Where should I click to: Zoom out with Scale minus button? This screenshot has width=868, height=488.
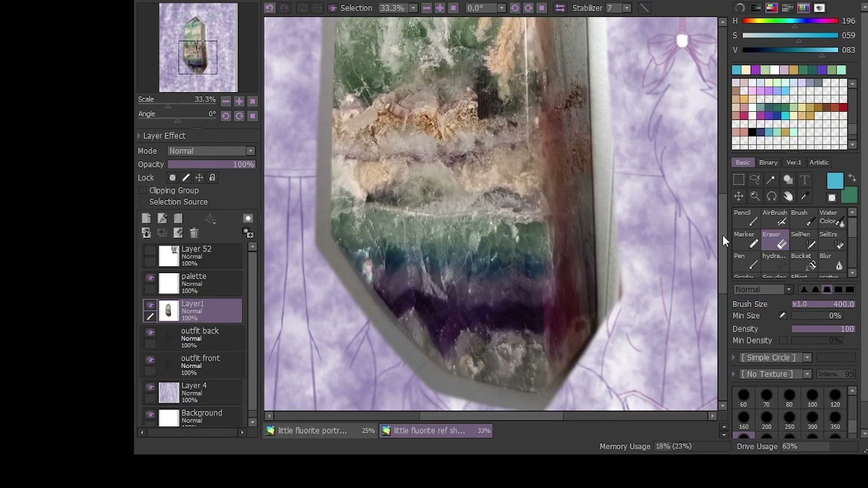tap(226, 101)
